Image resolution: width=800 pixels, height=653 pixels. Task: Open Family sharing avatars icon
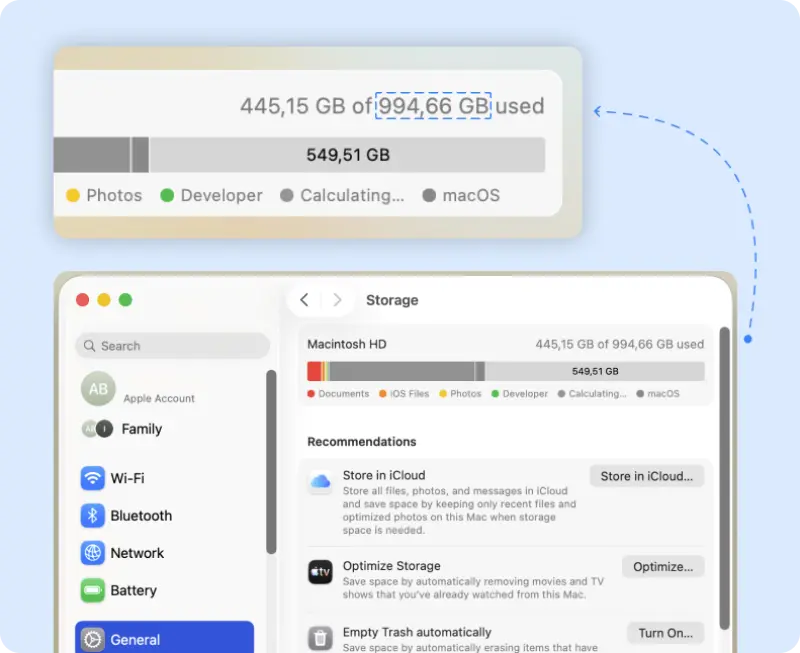tap(97, 429)
